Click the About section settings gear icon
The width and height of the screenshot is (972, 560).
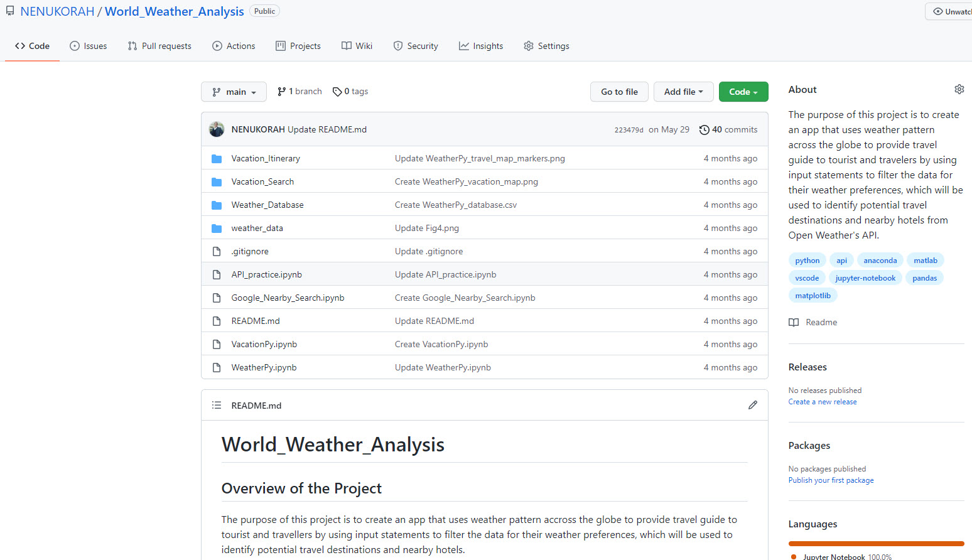coord(959,89)
